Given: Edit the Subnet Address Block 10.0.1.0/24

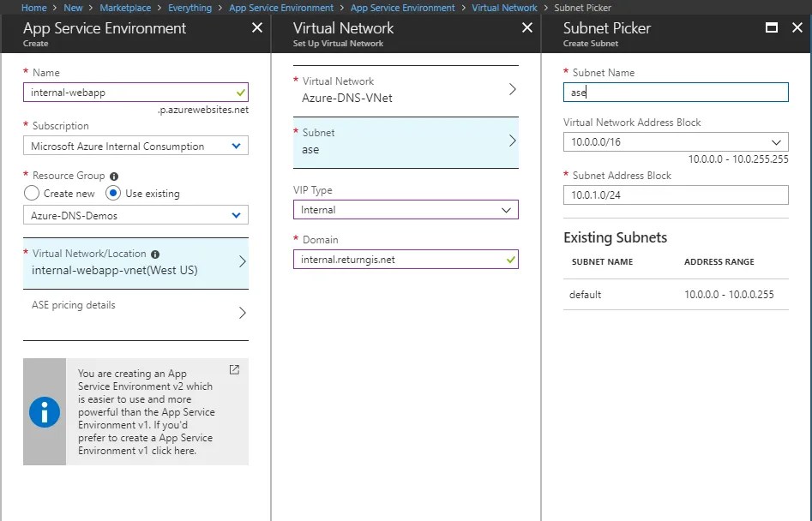Looking at the screenshot, I should [x=676, y=195].
